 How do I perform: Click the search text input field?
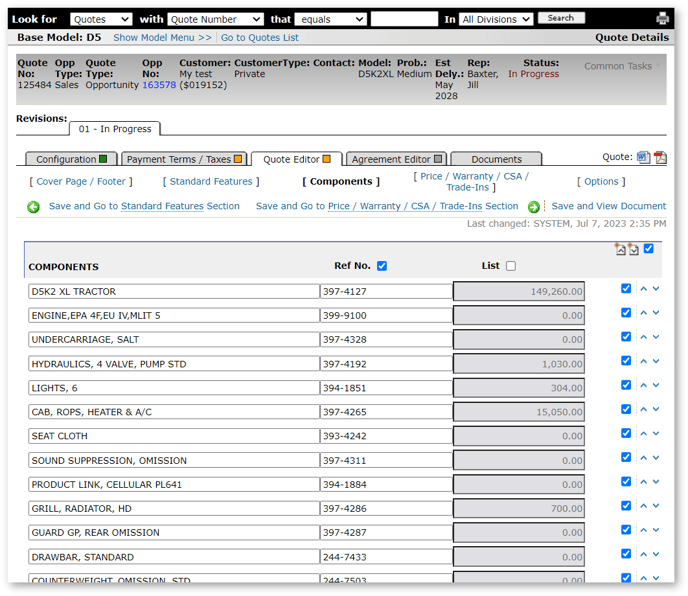coord(404,19)
